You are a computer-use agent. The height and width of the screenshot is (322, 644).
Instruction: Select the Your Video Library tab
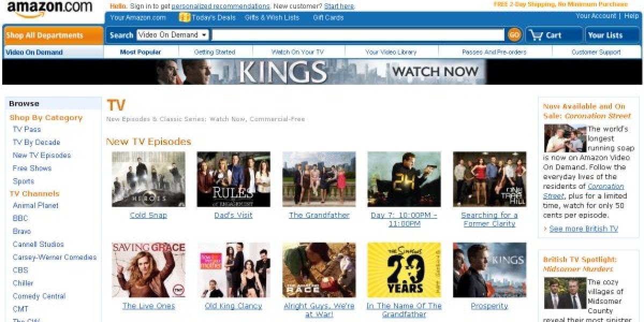click(391, 52)
